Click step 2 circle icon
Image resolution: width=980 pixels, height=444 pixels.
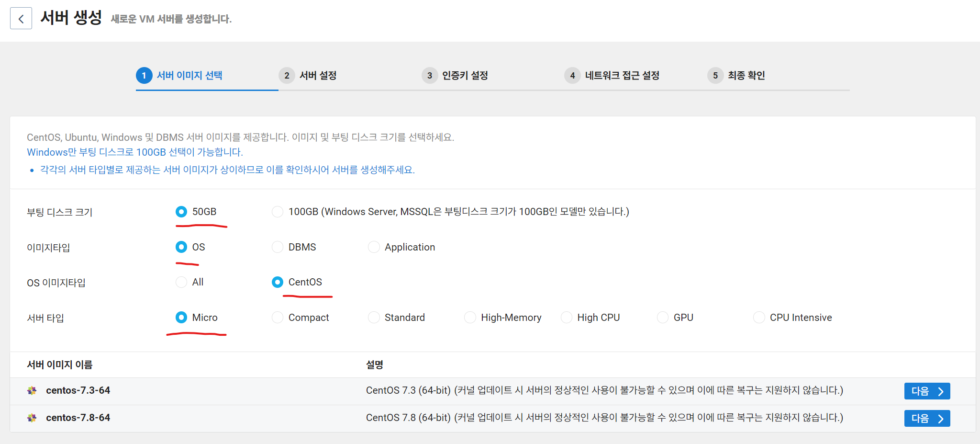coord(287,75)
